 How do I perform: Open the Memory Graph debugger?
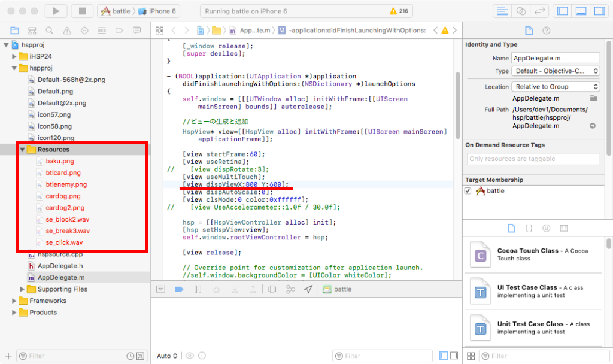pos(289,289)
